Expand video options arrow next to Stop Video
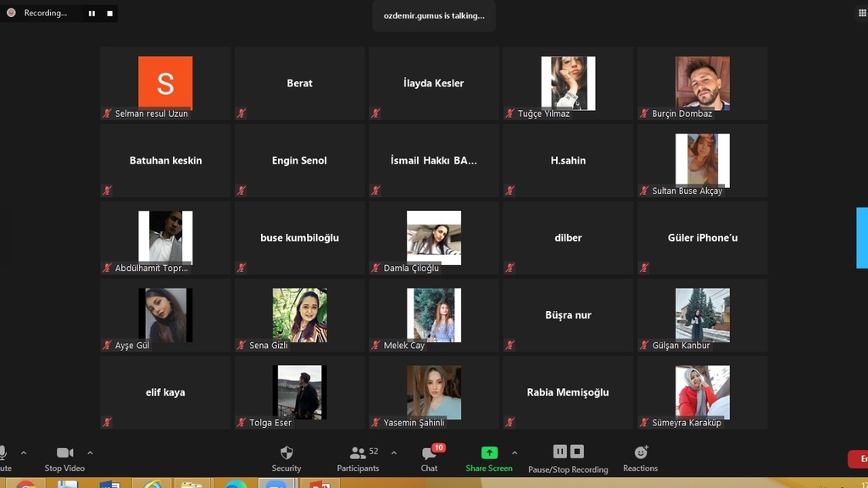Viewport: 868px width, 488px height. pos(90,452)
